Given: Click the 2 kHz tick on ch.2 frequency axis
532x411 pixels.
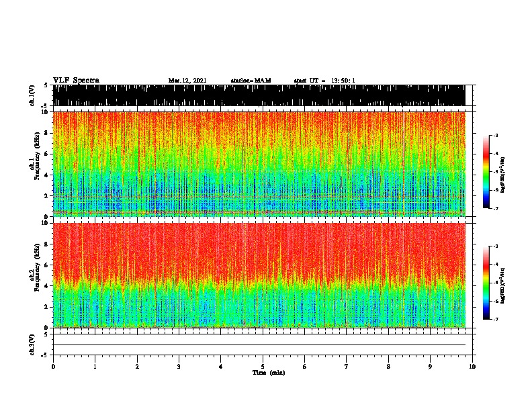Looking at the screenshot, I should (46, 307).
